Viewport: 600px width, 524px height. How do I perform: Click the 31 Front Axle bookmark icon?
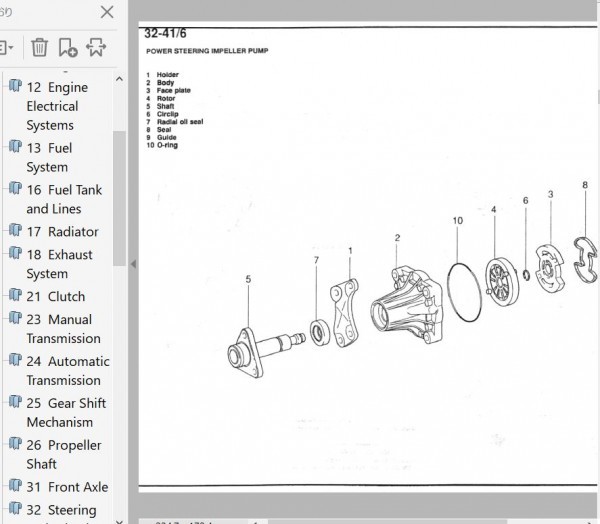click(15, 485)
